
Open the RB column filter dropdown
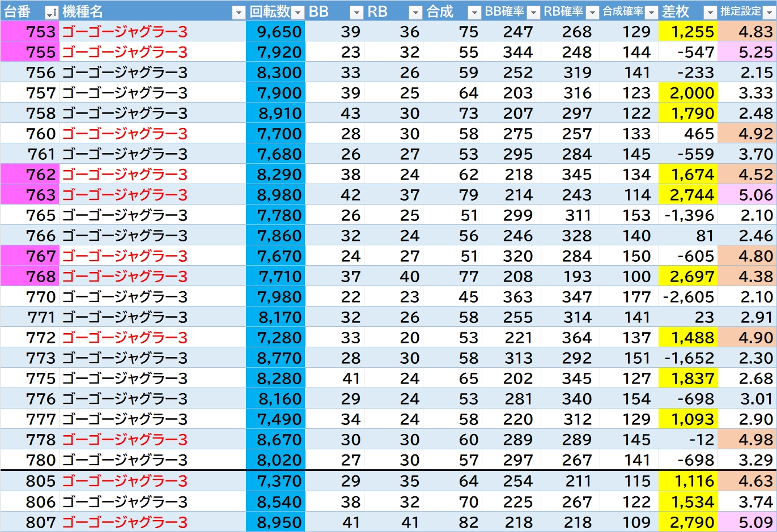click(416, 12)
